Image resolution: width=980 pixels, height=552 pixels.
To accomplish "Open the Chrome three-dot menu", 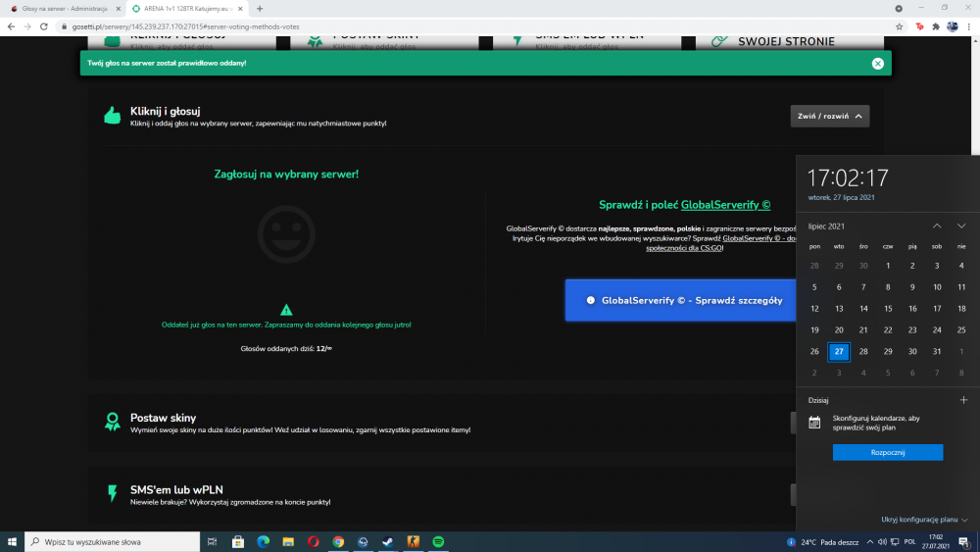I will (x=969, y=26).
